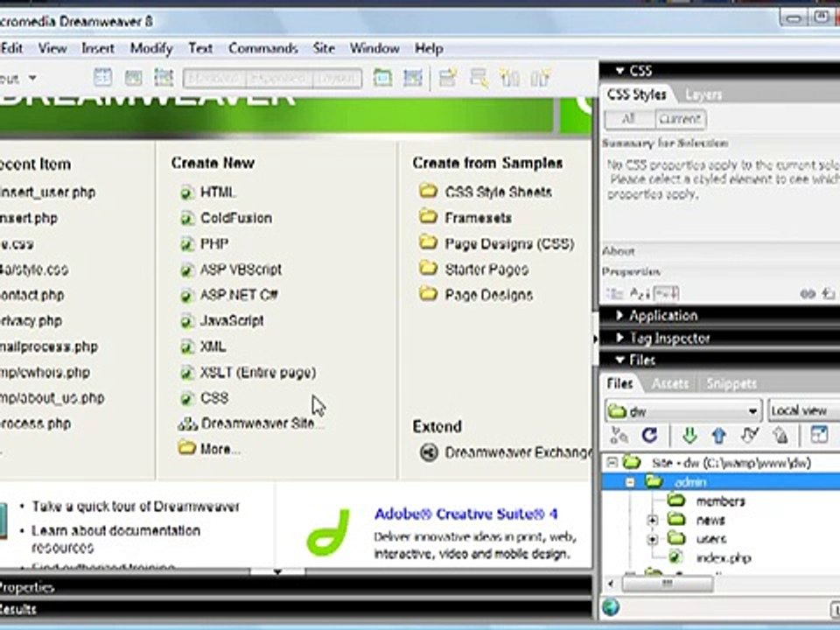
Task: Click the Insert Table icon in Layout toolbar
Action: (x=103, y=78)
